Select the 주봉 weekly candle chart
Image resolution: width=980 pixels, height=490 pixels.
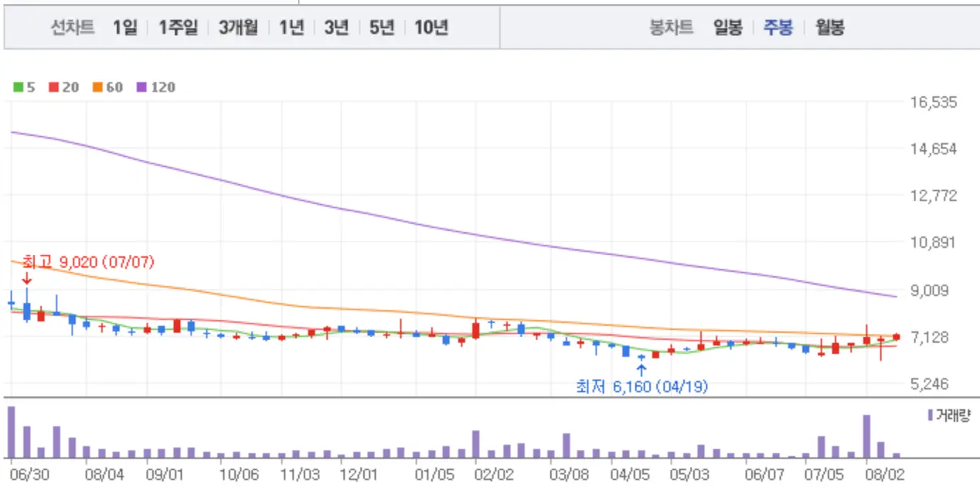point(778,28)
